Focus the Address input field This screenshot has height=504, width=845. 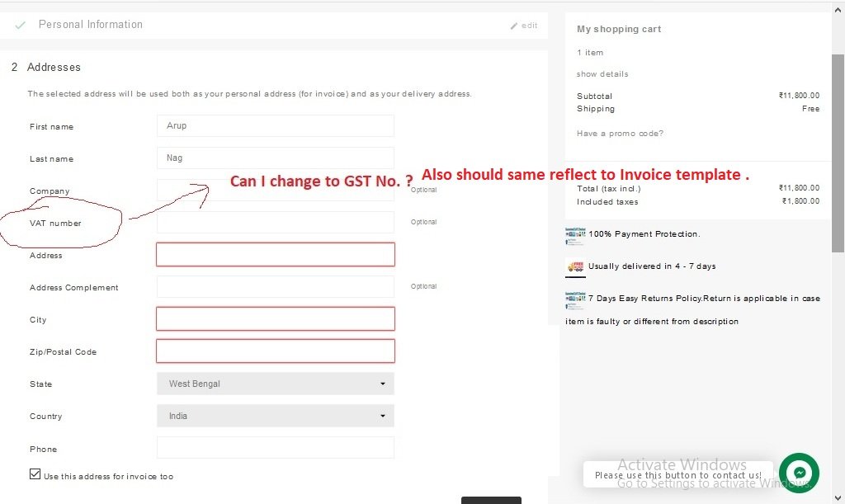pyautogui.click(x=275, y=255)
